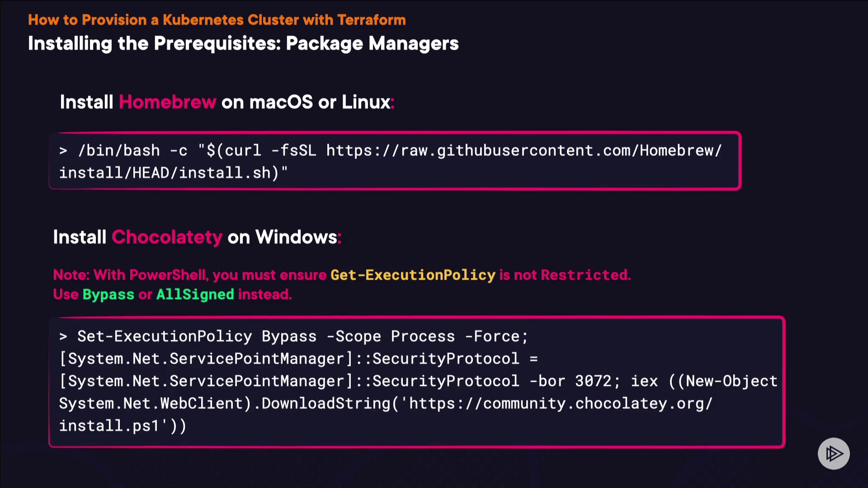The width and height of the screenshot is (868, 488).
Task: Click the pink word 'Chocolatety'
Action: click(x=167, y=237)
